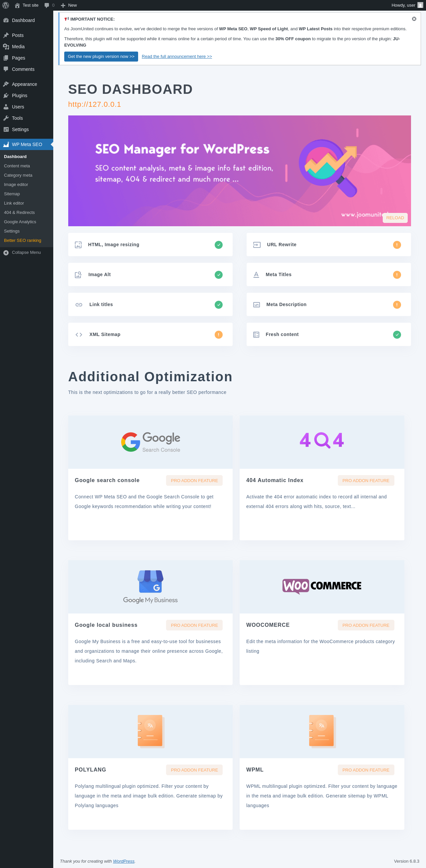This screenshot has height=868, width=426.
Task: Click the Media menu icon
Action: tap(6, 47)
